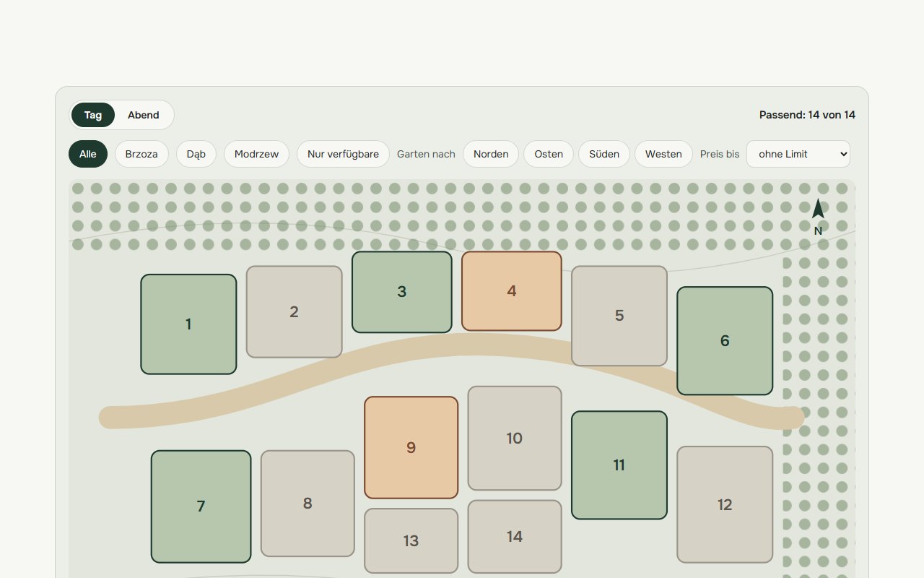Select green cabin plot 1
This screenshot has width=924, height=578.
(188, 324)
